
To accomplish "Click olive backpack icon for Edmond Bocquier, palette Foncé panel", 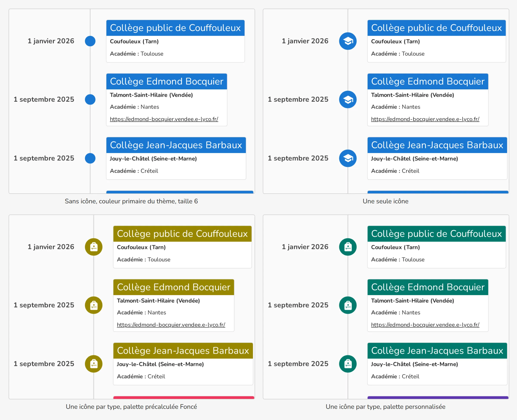I will point(94,305).
